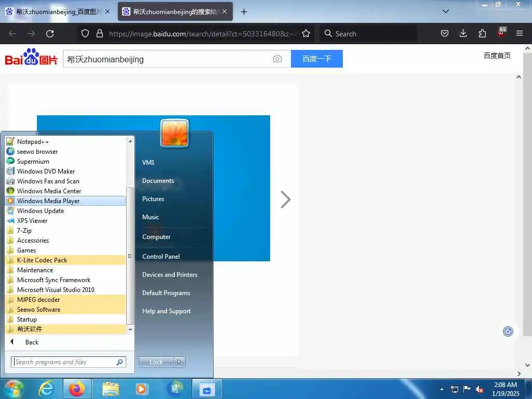View site security lock info

(99, 33)
